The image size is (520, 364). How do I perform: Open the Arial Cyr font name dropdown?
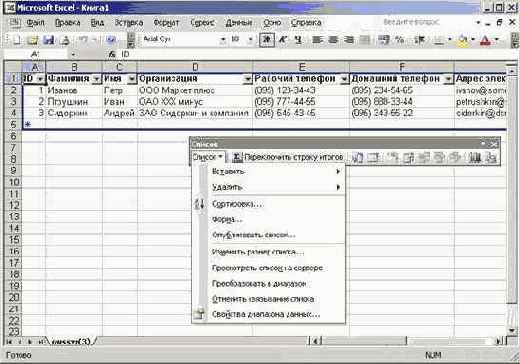coord(223,40)
